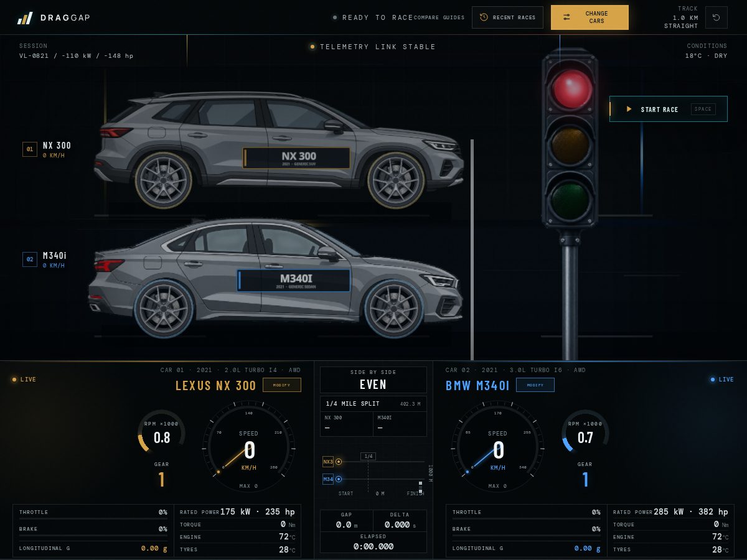This screenshot has width=747, height=560.
Task: Click the SPACE key hint badge
Action: 703,109
